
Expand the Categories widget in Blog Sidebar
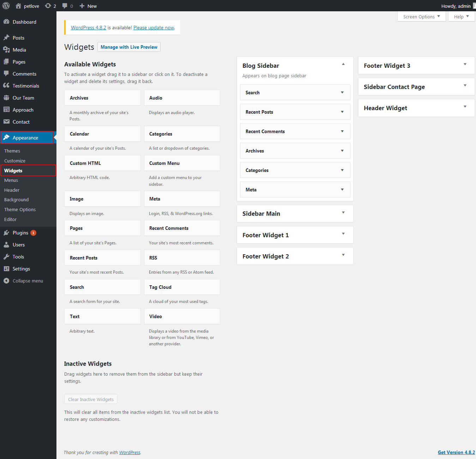pyautogui.click(x=342, y=170)
